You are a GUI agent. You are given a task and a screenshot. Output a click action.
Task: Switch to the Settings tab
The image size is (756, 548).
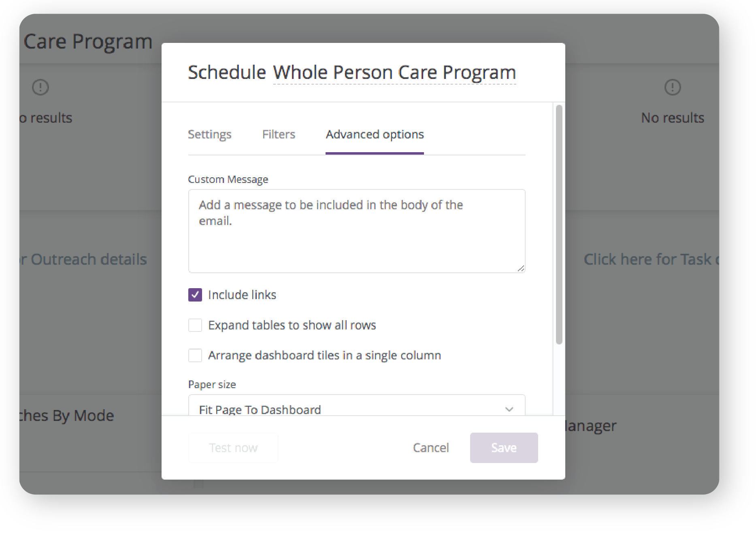[210, 134]
